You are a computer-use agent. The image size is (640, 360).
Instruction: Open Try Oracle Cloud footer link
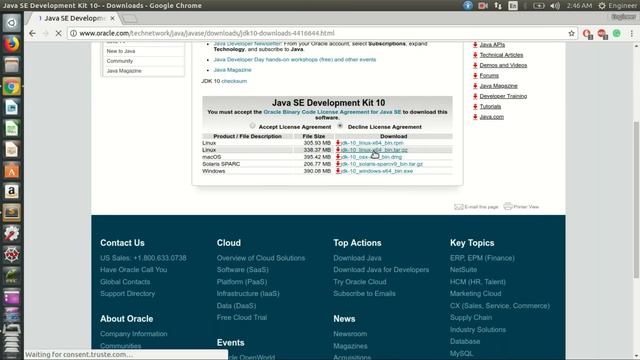tap(360, 282)
